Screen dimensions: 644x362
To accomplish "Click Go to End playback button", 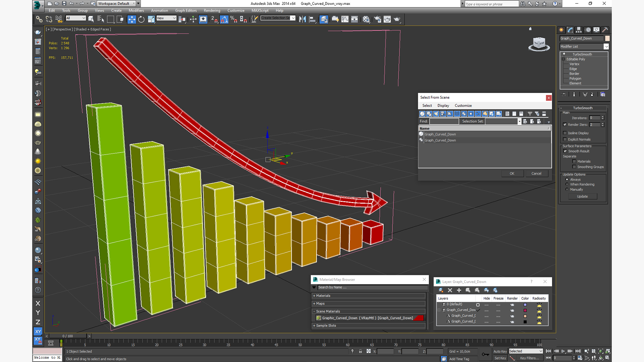I will [578, 351].
